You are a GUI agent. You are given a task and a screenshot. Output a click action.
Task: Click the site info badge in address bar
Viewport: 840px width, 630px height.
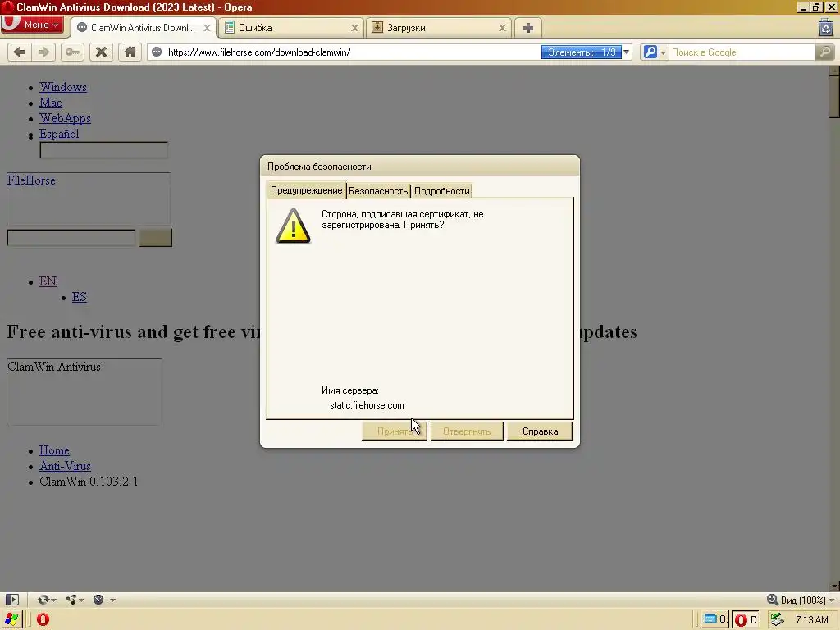point(157,52)
